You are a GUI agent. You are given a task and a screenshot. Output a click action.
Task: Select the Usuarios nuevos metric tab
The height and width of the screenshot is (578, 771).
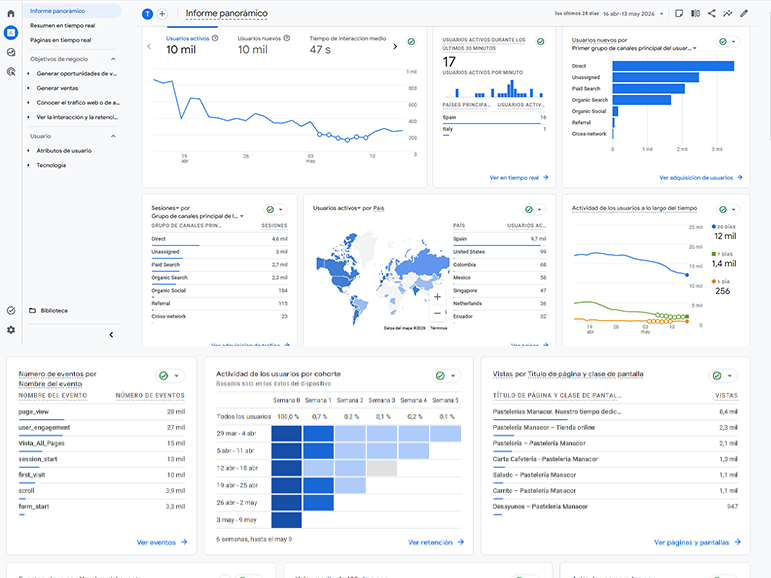click(264, 45)
